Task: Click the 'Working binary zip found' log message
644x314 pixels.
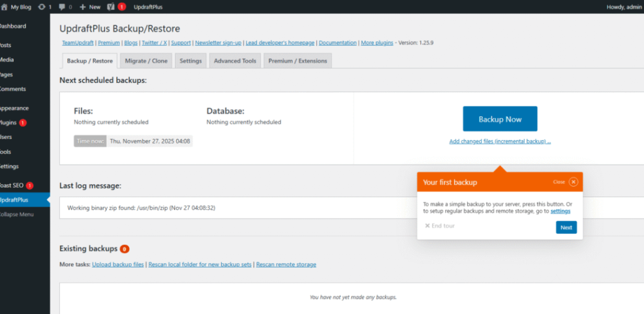Action: click(x=142, y=208)
